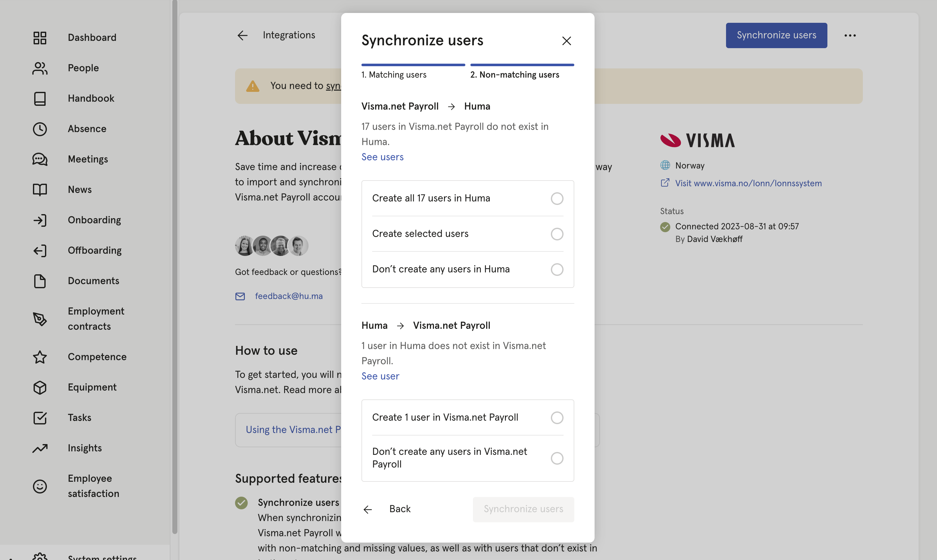Choose Don't create any users in Visma.net Payroll
Image resolution: width=937 pixels, height=560 pixels.
point(468,458)
